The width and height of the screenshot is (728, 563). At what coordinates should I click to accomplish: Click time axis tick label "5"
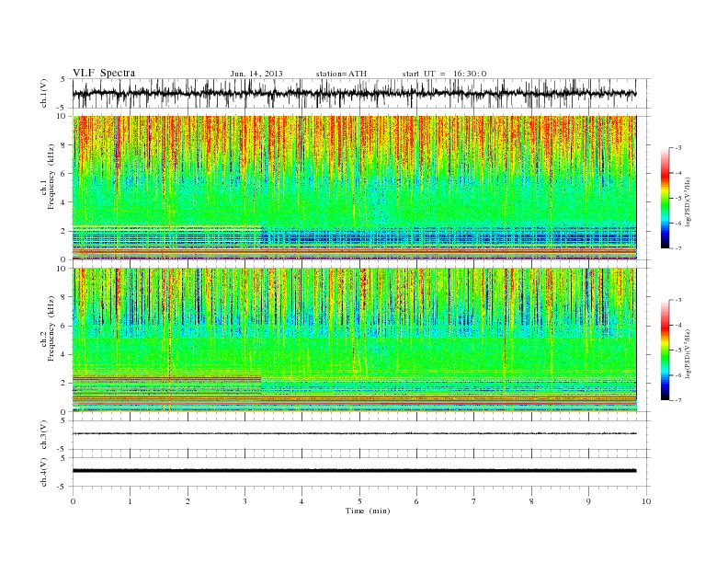click(359, 501)
